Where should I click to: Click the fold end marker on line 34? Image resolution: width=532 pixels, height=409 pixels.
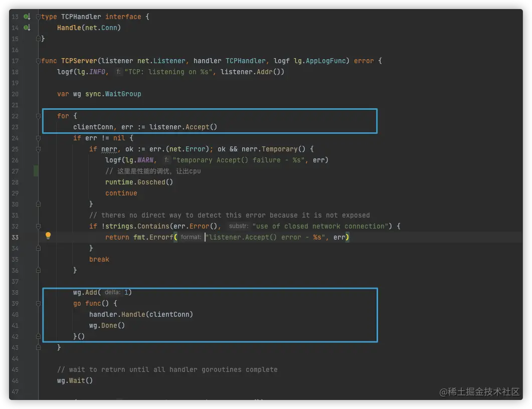tap(38, 248)
